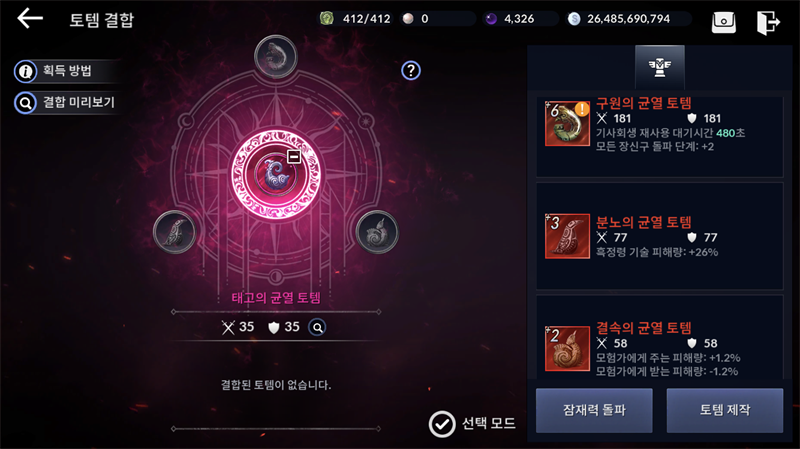
Task: Click the 결합 미리보기 preview button
Action: (69, 103)
